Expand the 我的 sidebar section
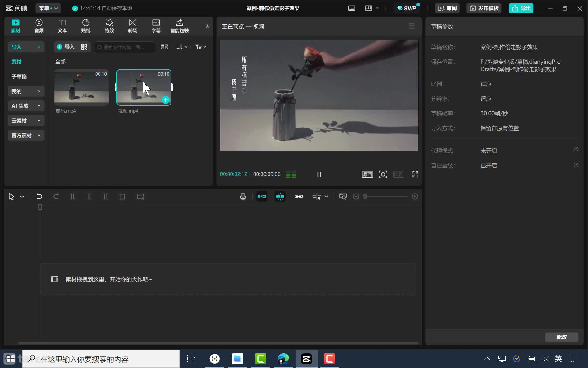Viewport: 588px width, 368px height. click(26, 91)
